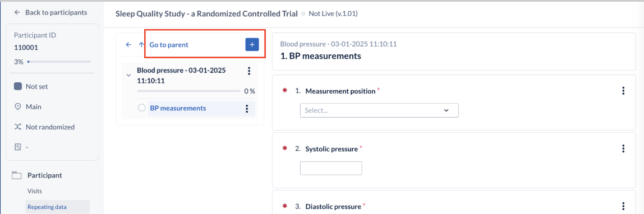The height and width of the screenshot is (214, 644).
Task: Open three-dot menu for BP measurements item
Action: (x=247, y=109)
